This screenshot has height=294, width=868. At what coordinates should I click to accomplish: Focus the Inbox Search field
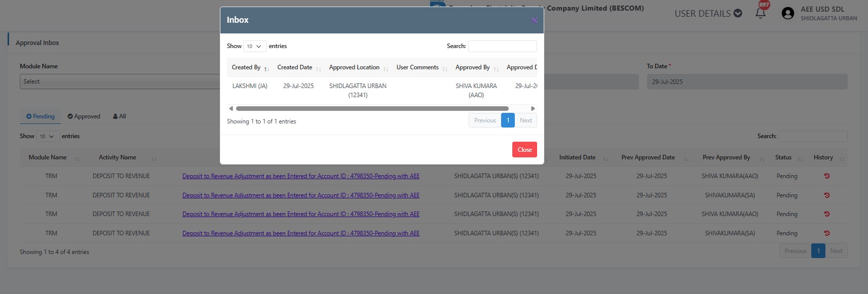[502, 46]
